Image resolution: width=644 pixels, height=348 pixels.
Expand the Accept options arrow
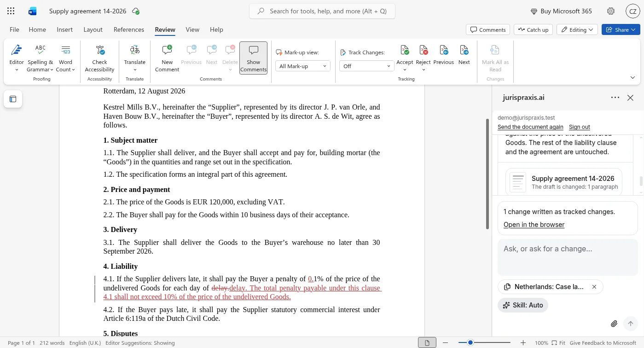405,70
